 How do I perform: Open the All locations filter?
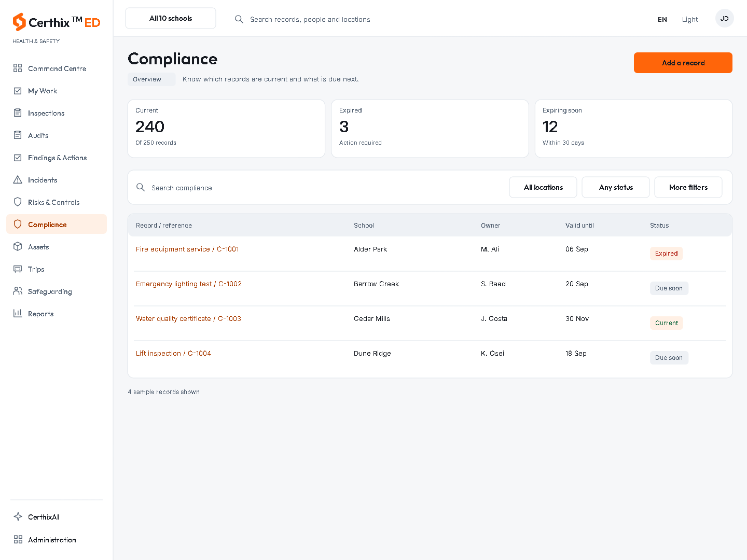(x=543, y=187)
